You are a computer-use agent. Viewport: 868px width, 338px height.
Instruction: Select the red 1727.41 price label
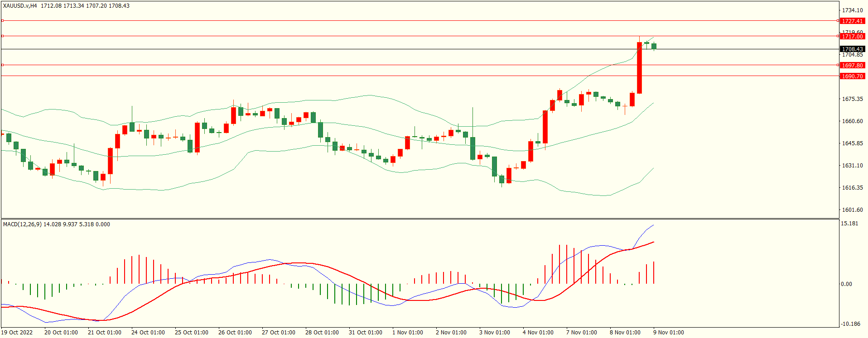tap(852, 21)
